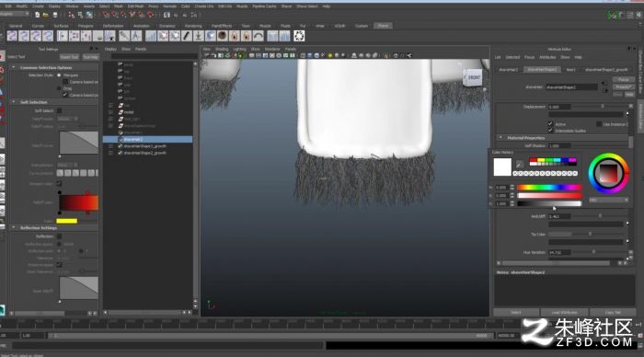This screenshot has height=357, width=644.
Task: Click the second padlock shelf icon
Action: click(x=246, y=36)
